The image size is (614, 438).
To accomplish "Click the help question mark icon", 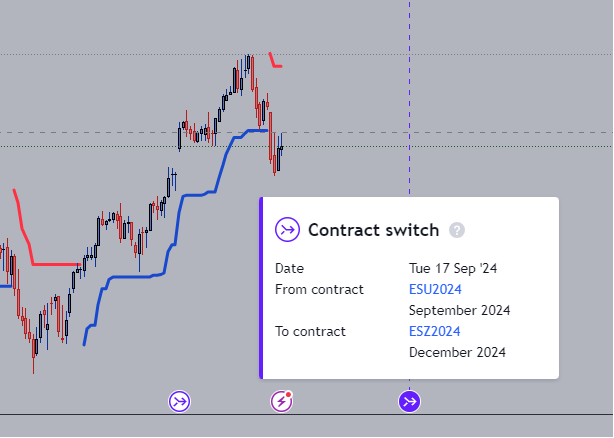I will click(457, 230).
